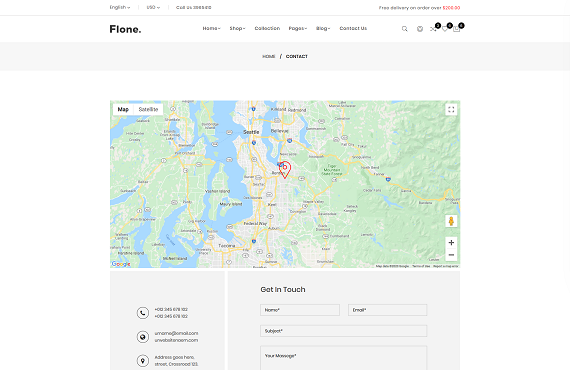
Task: Open the wishlist heart icon
Action: click(x=445, y=29)
